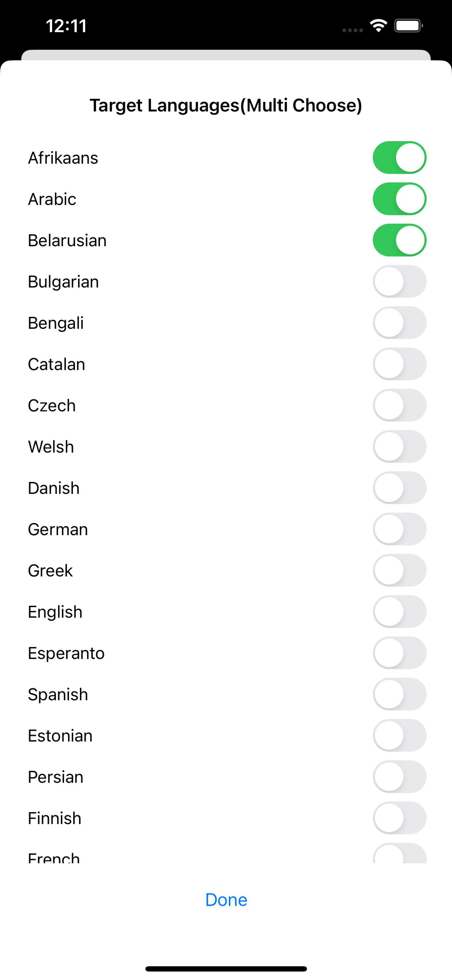Screen dimensions: 452x980
Task: Turn on Danish language switch
Action: pyautogui.click(x=399, y=488)
